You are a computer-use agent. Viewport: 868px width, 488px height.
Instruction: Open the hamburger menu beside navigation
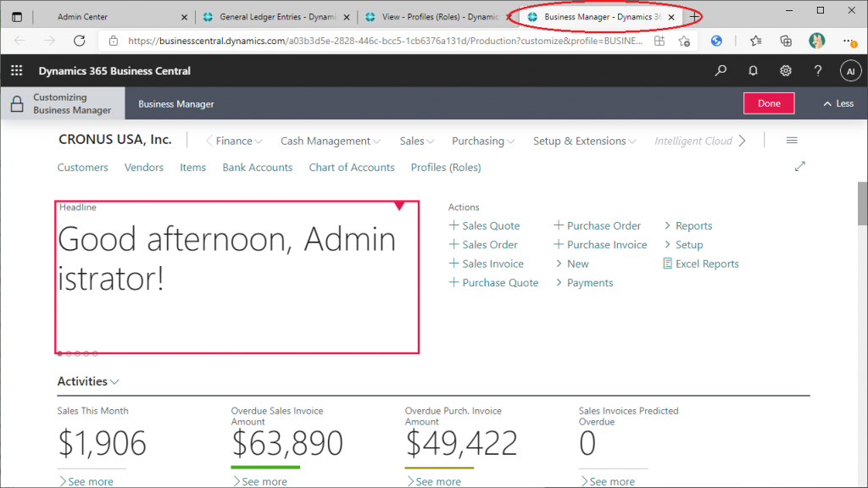[x=792, y=141]
